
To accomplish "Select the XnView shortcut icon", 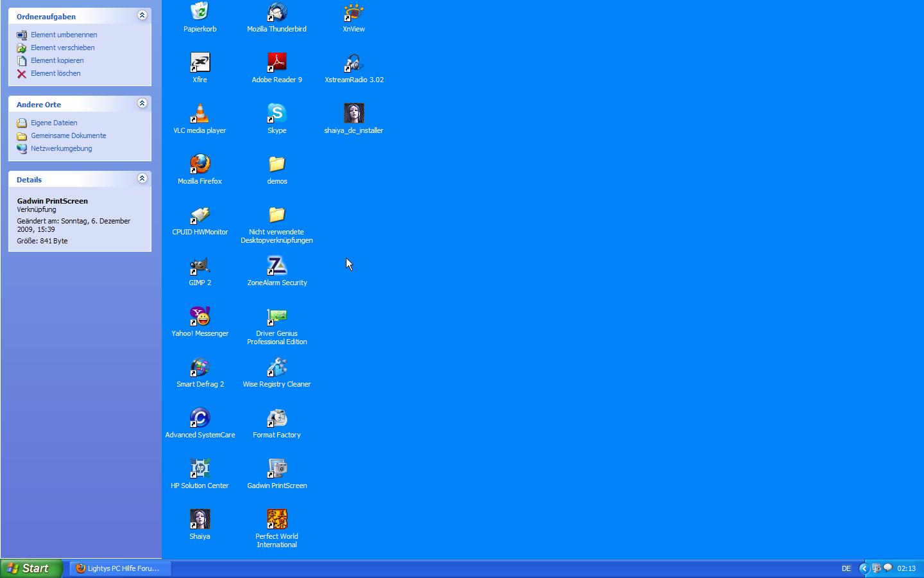I will [x=354, y=12].
